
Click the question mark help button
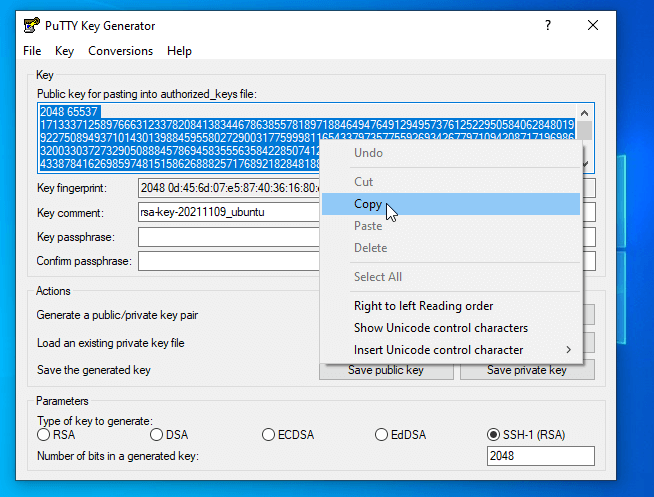(x=548, y=25)
